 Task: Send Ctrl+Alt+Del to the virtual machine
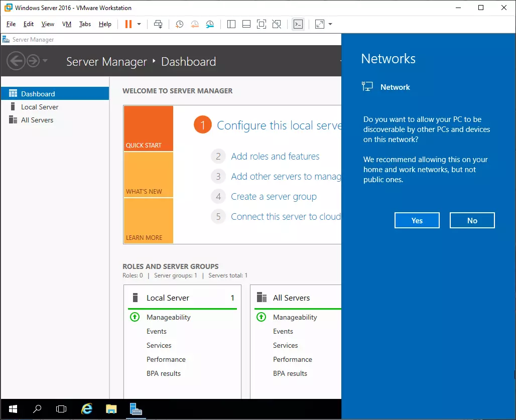[x=158, y=24]
